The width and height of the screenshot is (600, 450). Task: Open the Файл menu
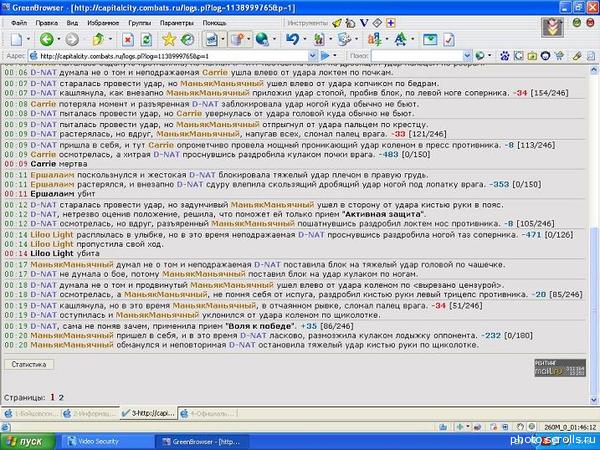[x=19, y=23]
